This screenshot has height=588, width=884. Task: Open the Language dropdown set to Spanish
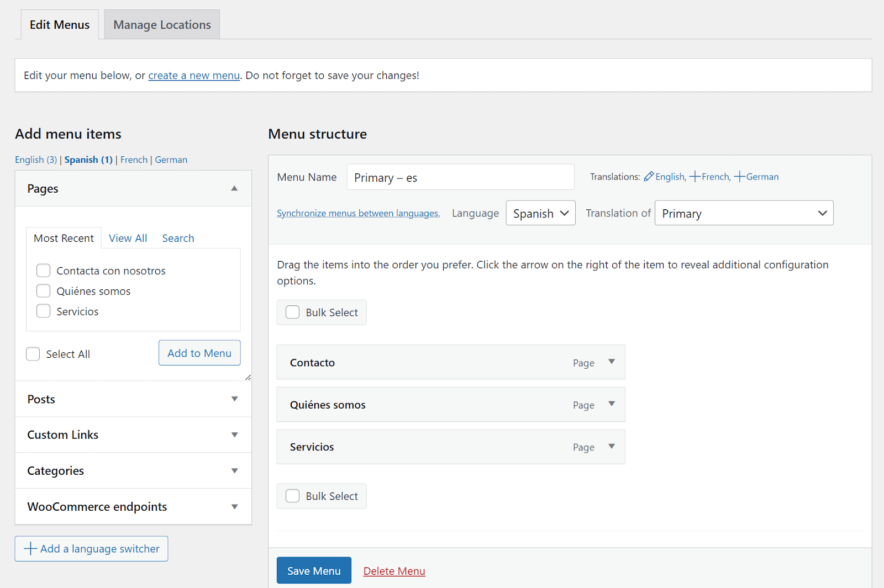coord(540,213)
